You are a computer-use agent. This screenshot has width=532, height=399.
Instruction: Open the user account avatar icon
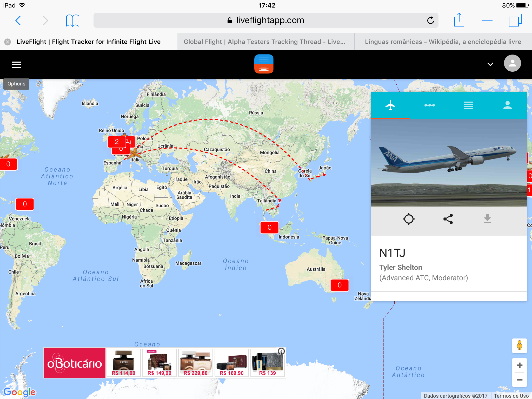tap(512, 63)
